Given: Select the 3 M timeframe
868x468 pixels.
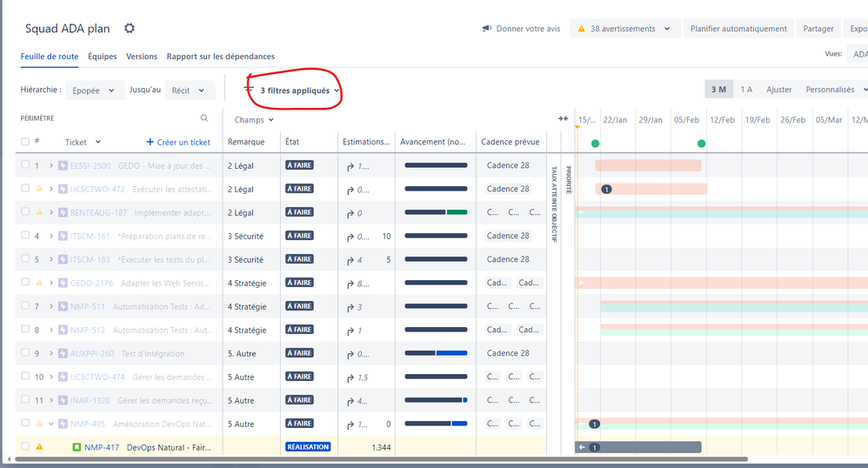Looking at the screenshot, I should click(718, 90).
